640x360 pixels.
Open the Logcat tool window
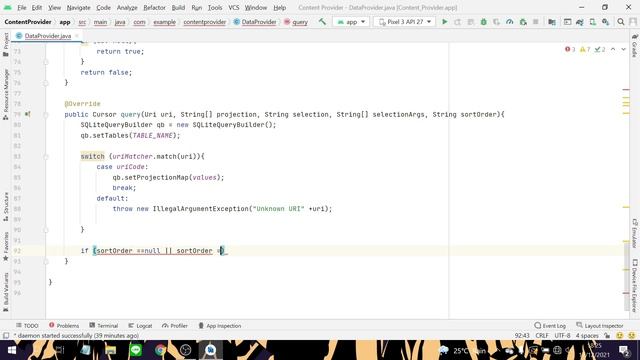[x=140, y=326]
